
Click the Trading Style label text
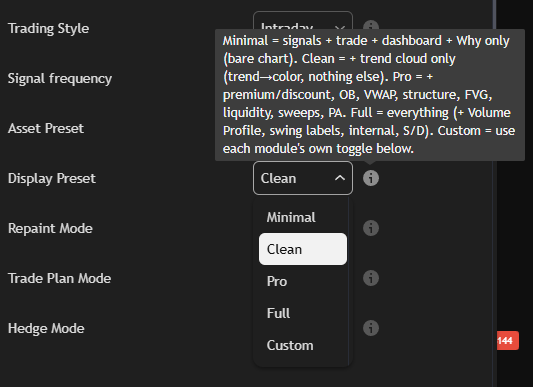point(48,29)
